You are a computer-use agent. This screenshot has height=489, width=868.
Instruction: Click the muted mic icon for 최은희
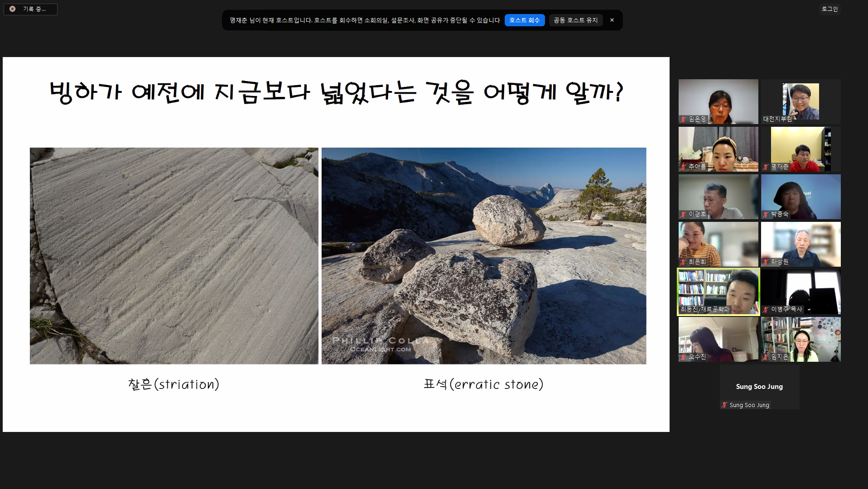(x=683, y=262)
